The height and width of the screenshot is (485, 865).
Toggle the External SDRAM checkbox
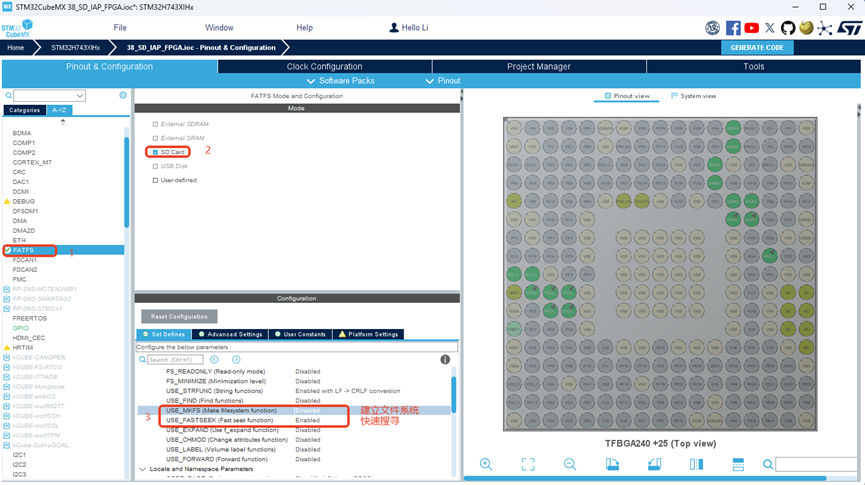[x=155, y=124]
